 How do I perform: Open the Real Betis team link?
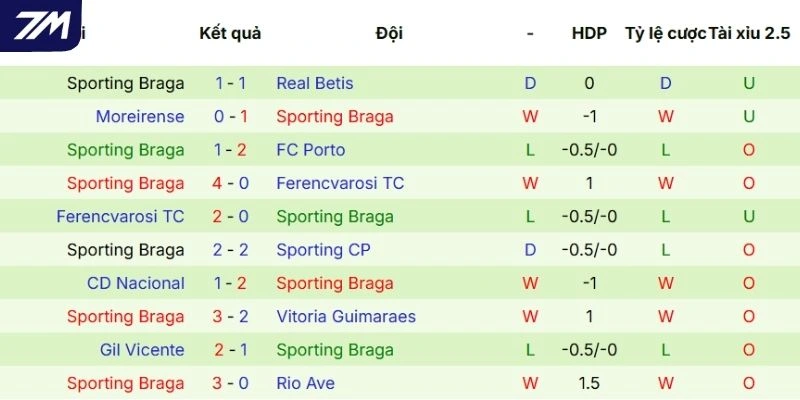(x=314, y=83)
